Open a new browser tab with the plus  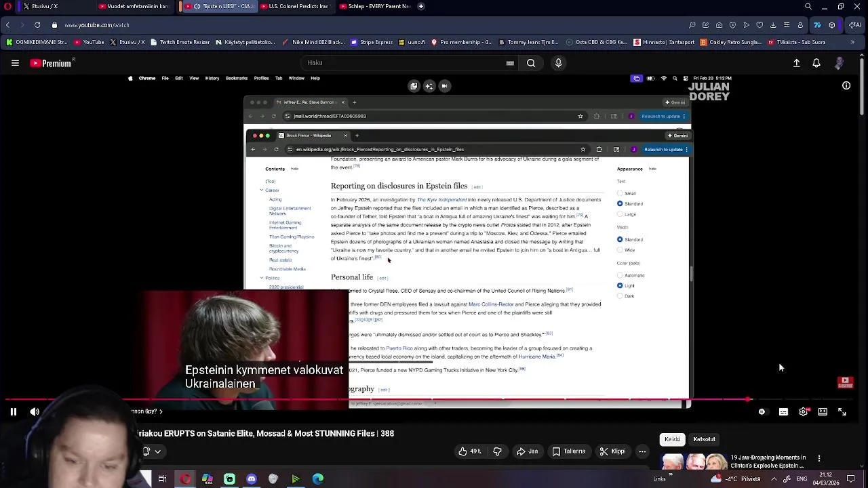click(421, 6)
